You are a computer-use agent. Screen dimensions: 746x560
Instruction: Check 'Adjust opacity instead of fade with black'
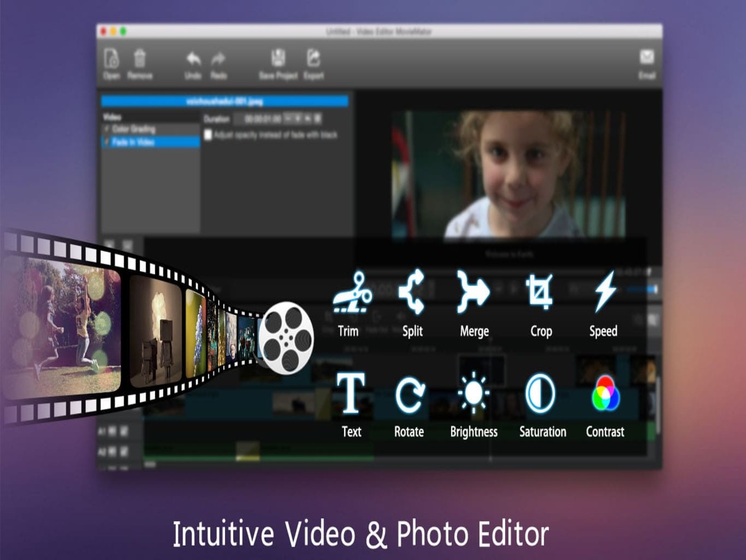coord(209,135)
